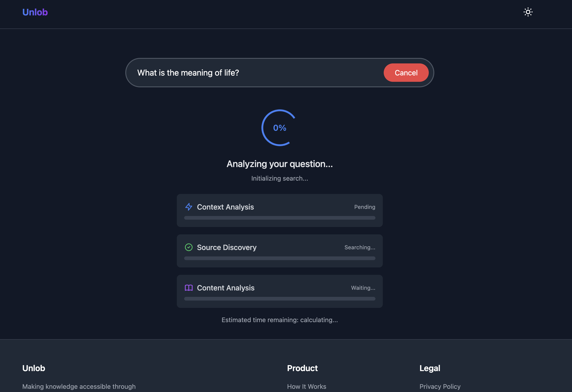Viewport: 572px width, 392px height.
Task: Open the Privacy Policy footer link
Action: (x=440, y=386)
